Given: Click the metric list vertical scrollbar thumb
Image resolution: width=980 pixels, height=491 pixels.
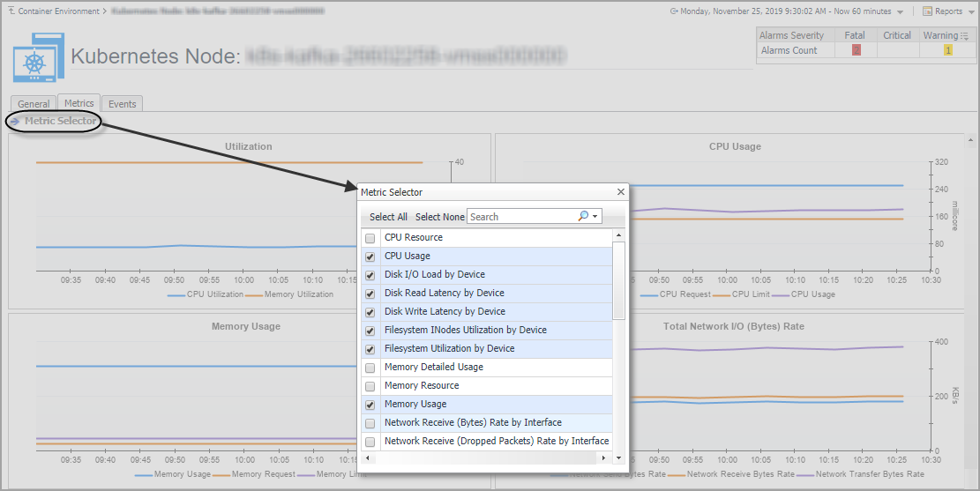Looking at the screenshot, I should pos(618,280).
